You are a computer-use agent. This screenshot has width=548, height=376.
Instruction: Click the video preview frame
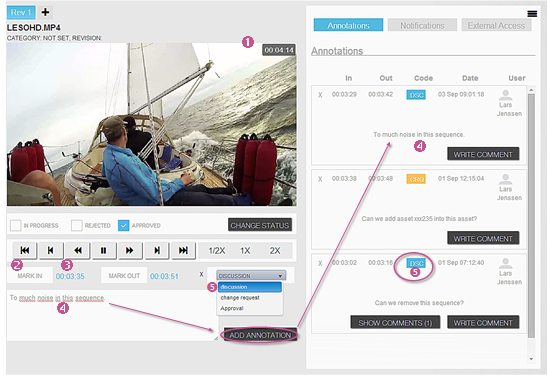152,124
